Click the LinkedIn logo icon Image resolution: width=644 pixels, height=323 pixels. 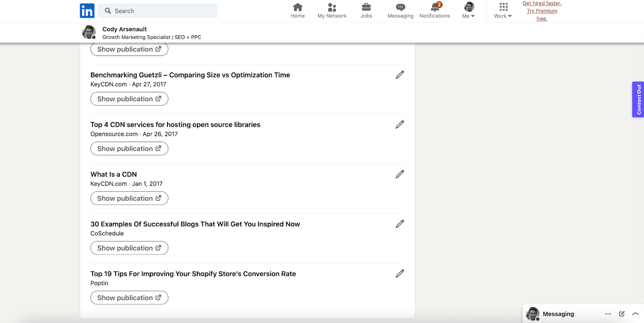[87, 11]
